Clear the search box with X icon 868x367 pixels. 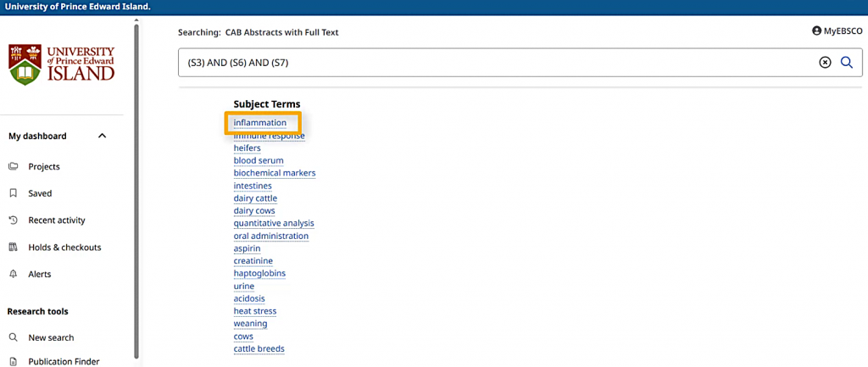coord(825,63)
